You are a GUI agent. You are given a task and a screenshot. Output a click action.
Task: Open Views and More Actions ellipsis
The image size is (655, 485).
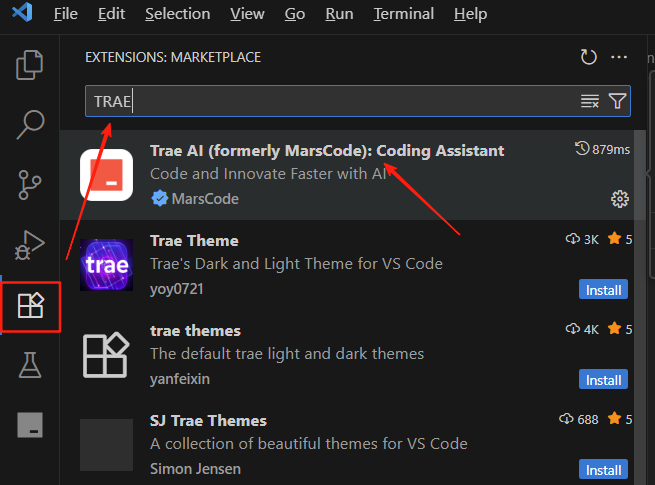pos(619,57)
